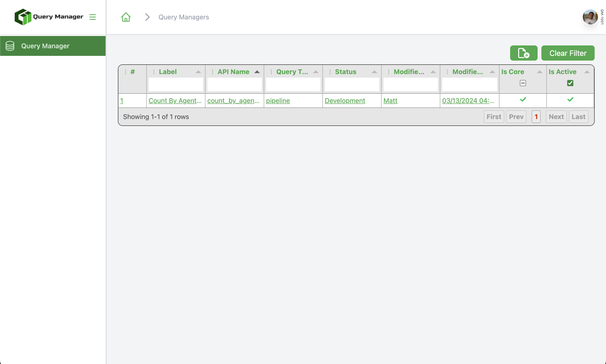Uncheck the Is Active filter checkbox

pyautogui.click(x=570, y=83)
